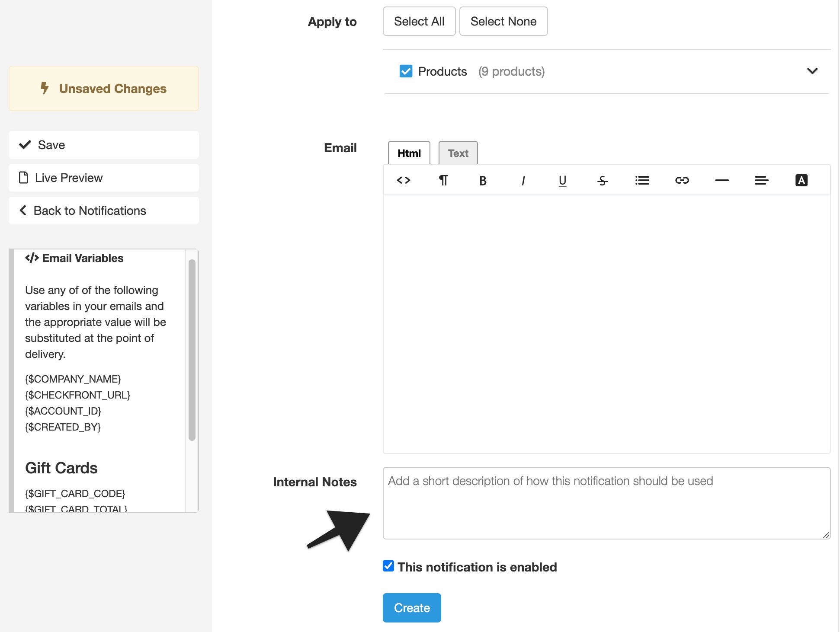Switch to the Text email tab

click(x=458, y=153)
